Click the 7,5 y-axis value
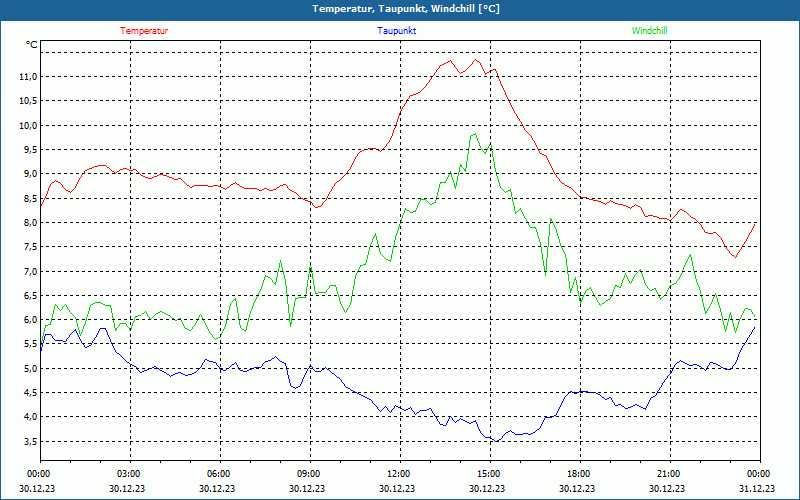Image resolution: width=800 pixels, height=500 pixels. coord(30,247)
